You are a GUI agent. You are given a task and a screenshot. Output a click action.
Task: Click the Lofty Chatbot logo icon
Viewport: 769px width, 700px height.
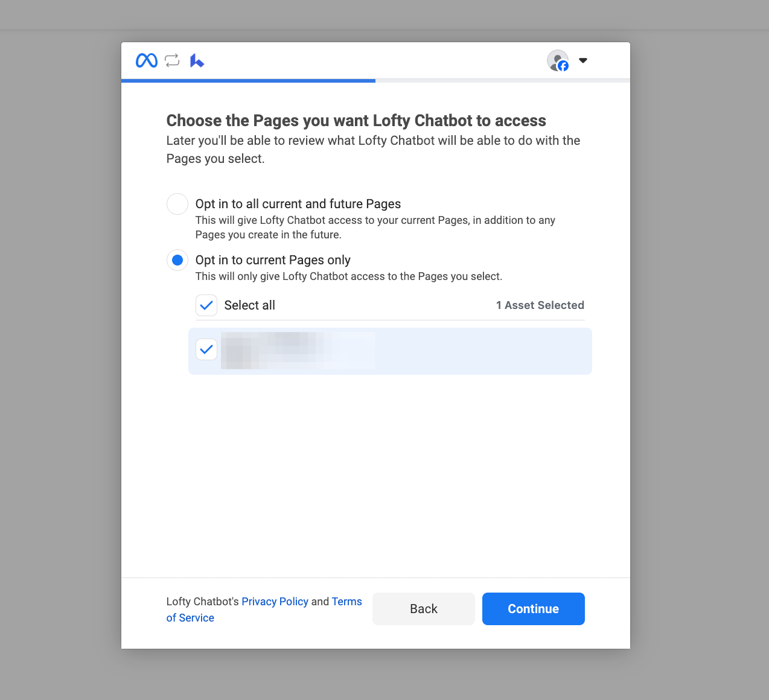(197, 60)
